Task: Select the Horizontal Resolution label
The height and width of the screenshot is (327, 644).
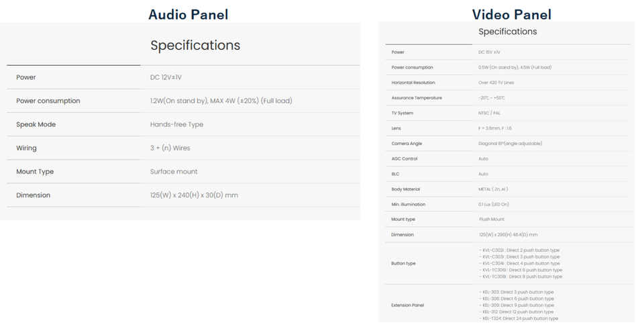Action: [413, 83]
